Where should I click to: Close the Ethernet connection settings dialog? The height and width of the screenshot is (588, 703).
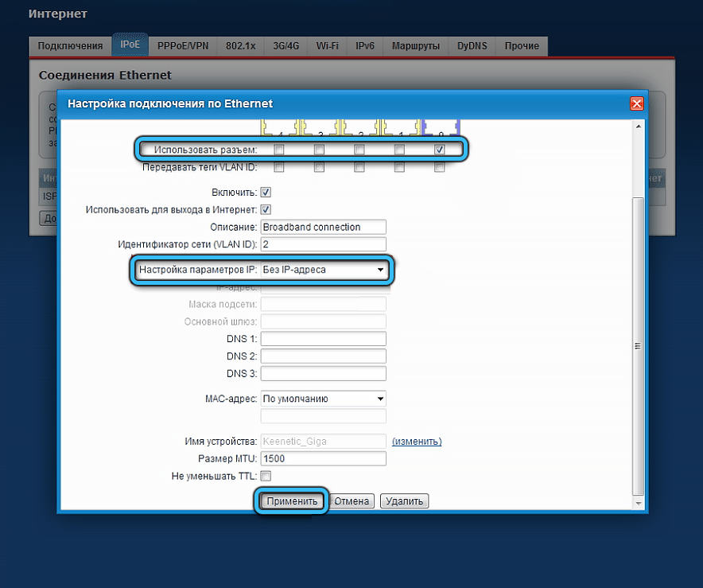pyautogui.click(x=637, y=103)
